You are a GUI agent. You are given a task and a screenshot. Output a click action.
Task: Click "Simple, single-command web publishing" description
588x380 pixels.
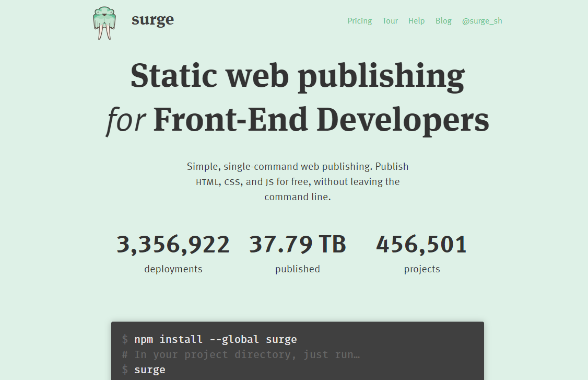click(x=298, y=182)
